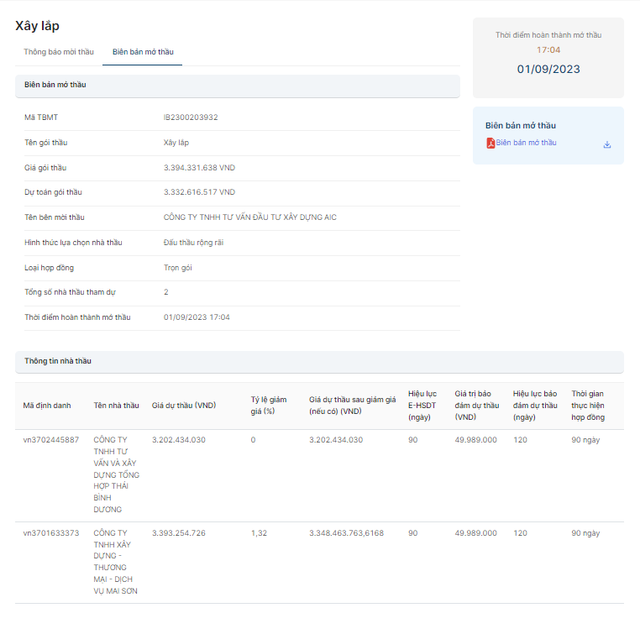Click the Thời gian thực hiện hợp đồng header

point(588,405)
